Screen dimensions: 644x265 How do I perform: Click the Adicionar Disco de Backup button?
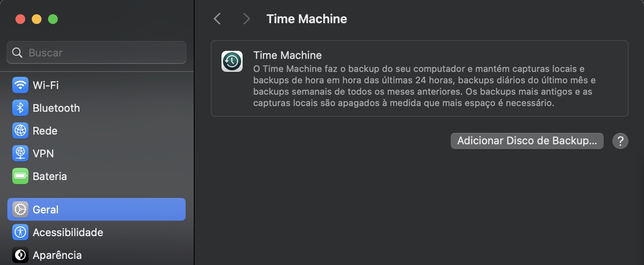tap(527, 141)
